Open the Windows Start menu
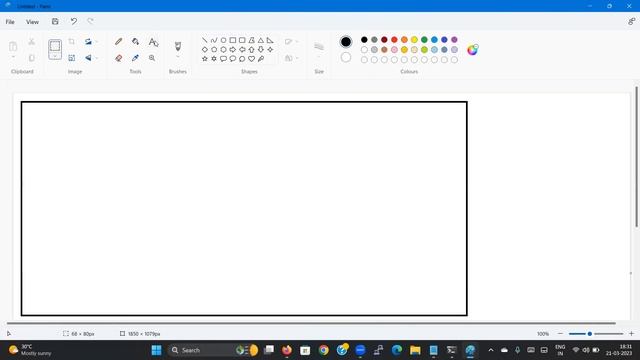The width and height of the screenshot is (640, 360). coord(156,350)
